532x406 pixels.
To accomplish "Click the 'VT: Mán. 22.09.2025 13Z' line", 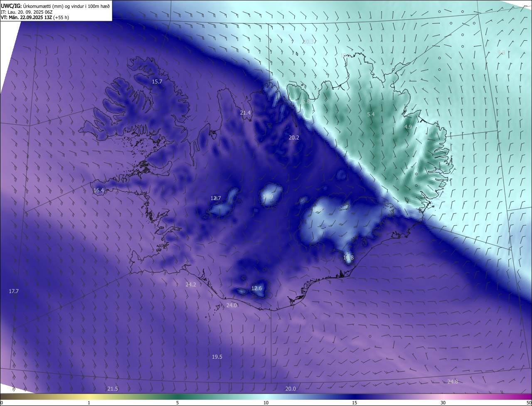I will [x=35, y=17].
